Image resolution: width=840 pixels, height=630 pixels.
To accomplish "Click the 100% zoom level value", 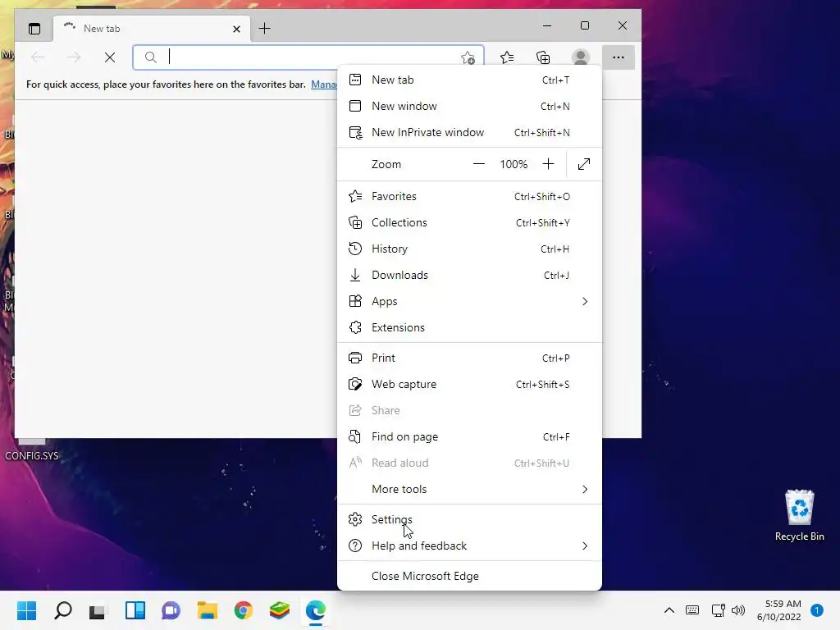I will [514, 164].
